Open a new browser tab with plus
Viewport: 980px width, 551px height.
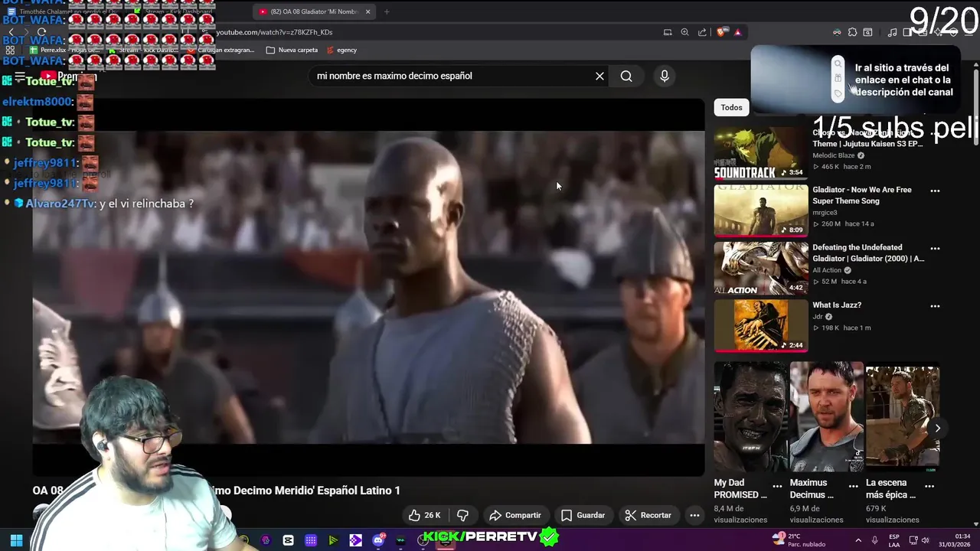tap(387, 11)
